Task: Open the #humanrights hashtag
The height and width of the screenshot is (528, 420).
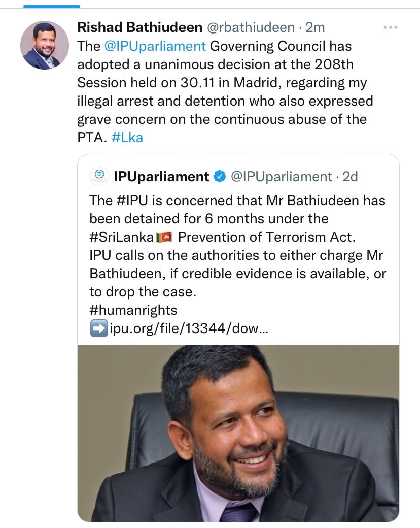Action: coord(133,310)
